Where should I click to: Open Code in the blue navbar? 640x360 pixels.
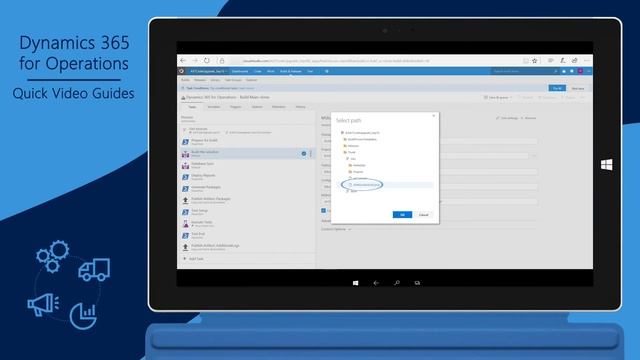(x=258, y=71)
